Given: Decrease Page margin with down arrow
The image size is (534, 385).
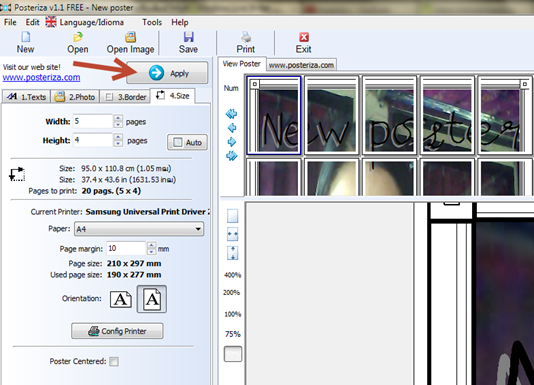Looking at the screenshot, I should (152, 252).
